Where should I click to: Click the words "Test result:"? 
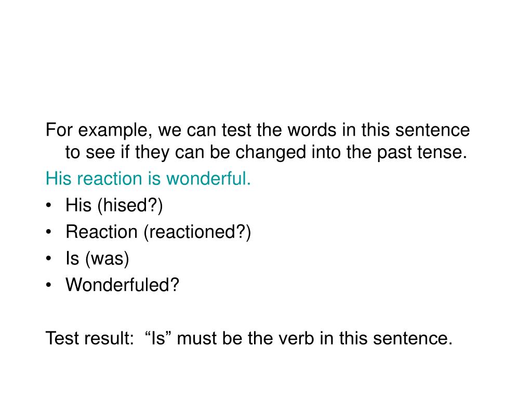[90, 338]
